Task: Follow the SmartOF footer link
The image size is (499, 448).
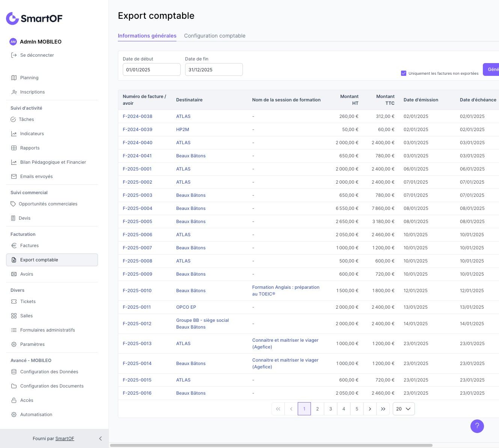Action: tap(65, 439)
